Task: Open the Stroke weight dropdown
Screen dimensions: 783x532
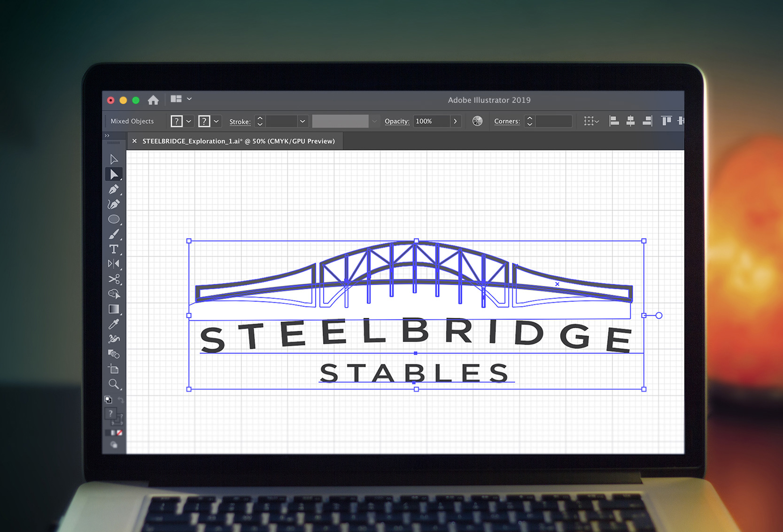Action: point(302,121)
